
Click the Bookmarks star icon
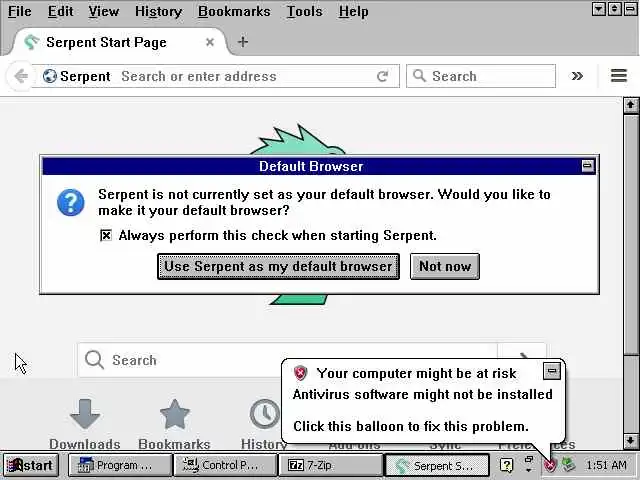(x=175, y=414)
